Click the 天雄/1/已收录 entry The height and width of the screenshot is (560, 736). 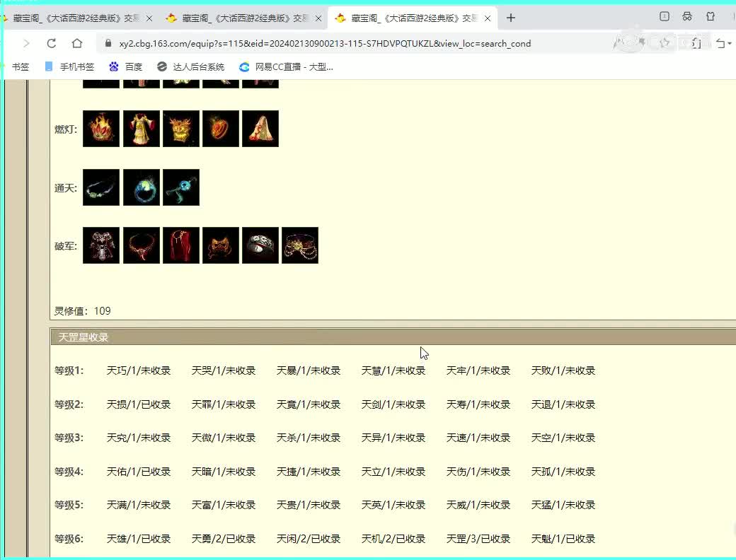tap(139, 538)
